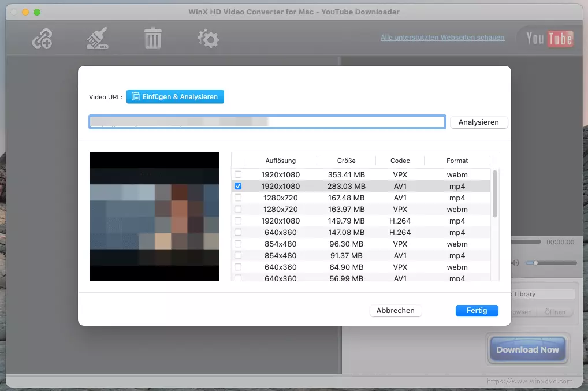Click the add URL link icon
Screen dimensions: 588x391
pos(42,39)
